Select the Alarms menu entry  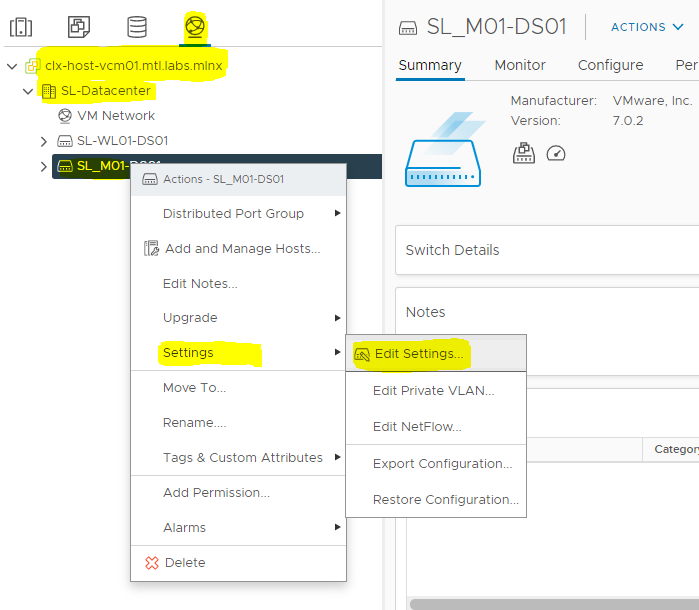[x=238, y=528]
